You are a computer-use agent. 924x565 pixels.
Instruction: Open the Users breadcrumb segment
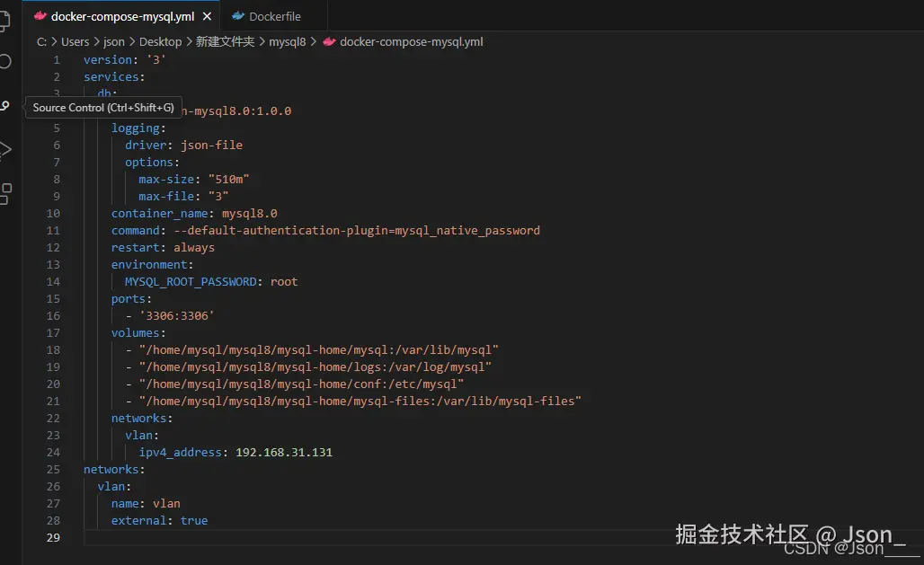tap(75, 42)
